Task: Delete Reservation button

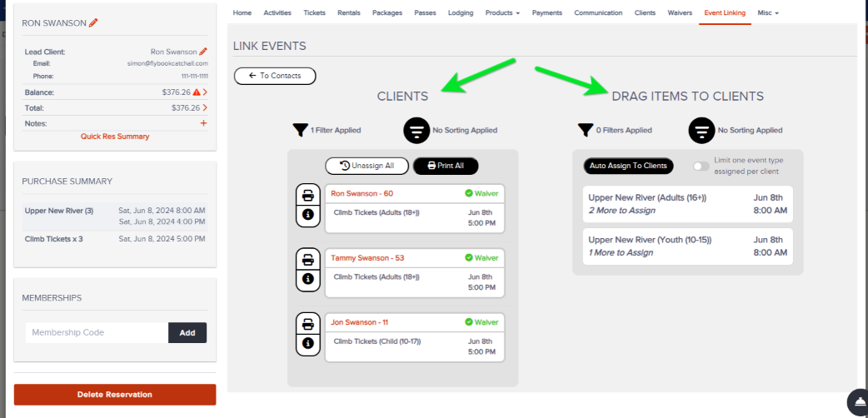Action: coord(115,395)
